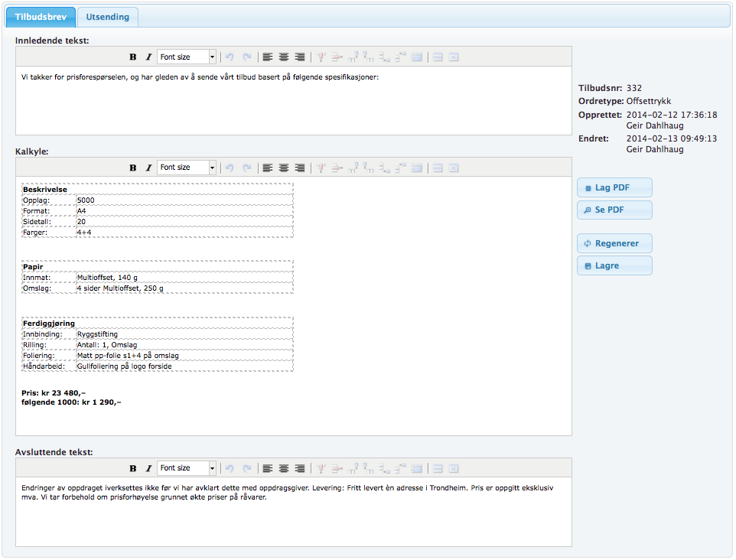Toggle bold in Avsluttende tekst toolbar
The height and width of the screenshot is (560, 736).
coord(133,468)
